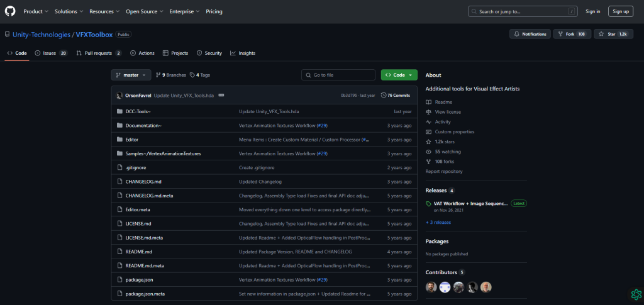Expand the Solutions menu

click(69, 11)
